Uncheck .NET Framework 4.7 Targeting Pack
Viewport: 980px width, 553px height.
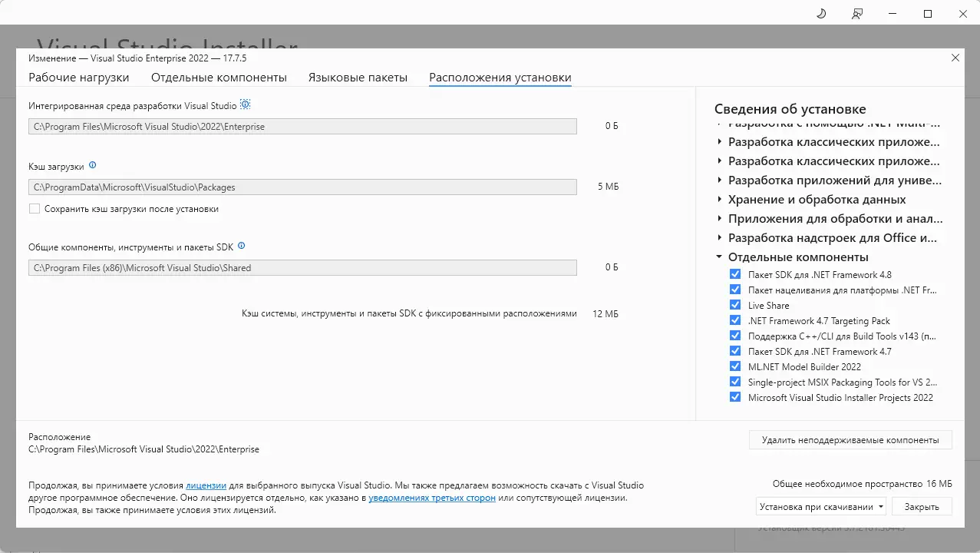click(735, 321)
